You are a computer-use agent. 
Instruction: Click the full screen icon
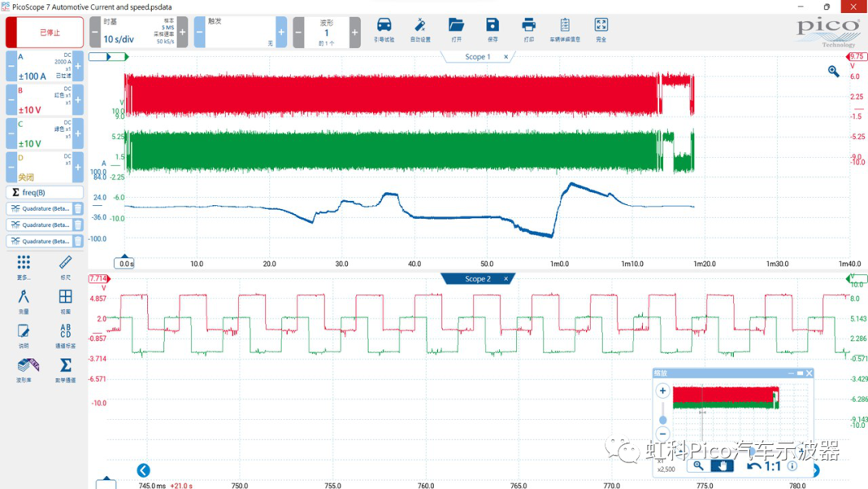[601, 30]
